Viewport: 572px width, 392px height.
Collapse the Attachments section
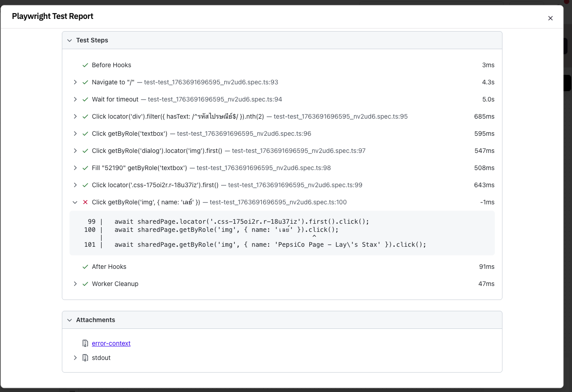[70, 320]
